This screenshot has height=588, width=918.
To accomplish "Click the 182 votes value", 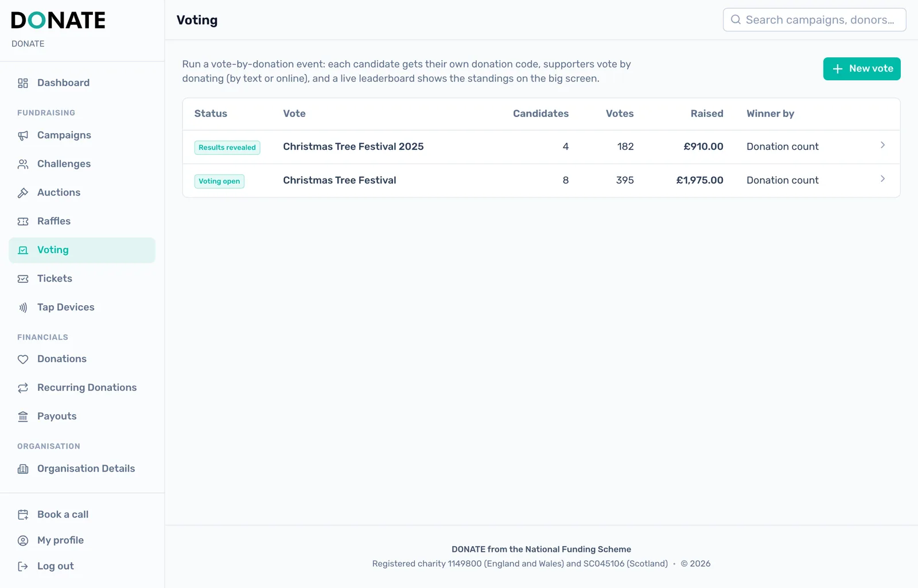I will click(x=625, y=147).
